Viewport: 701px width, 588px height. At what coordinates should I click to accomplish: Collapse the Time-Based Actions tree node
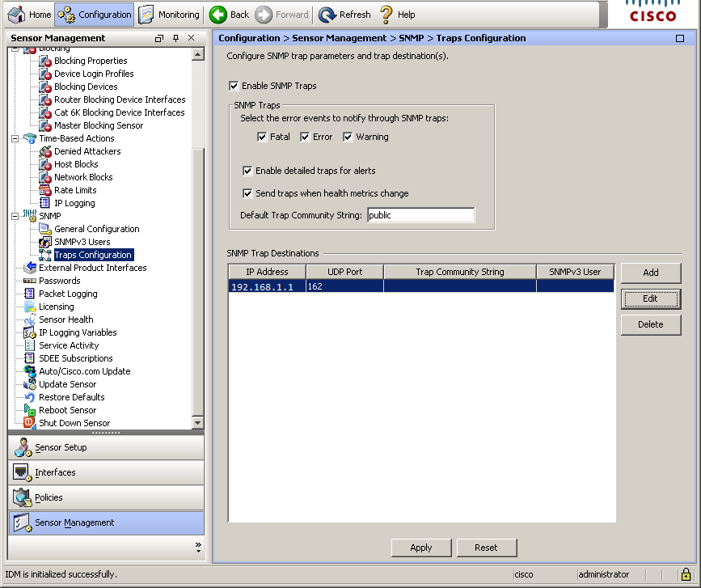15,138
